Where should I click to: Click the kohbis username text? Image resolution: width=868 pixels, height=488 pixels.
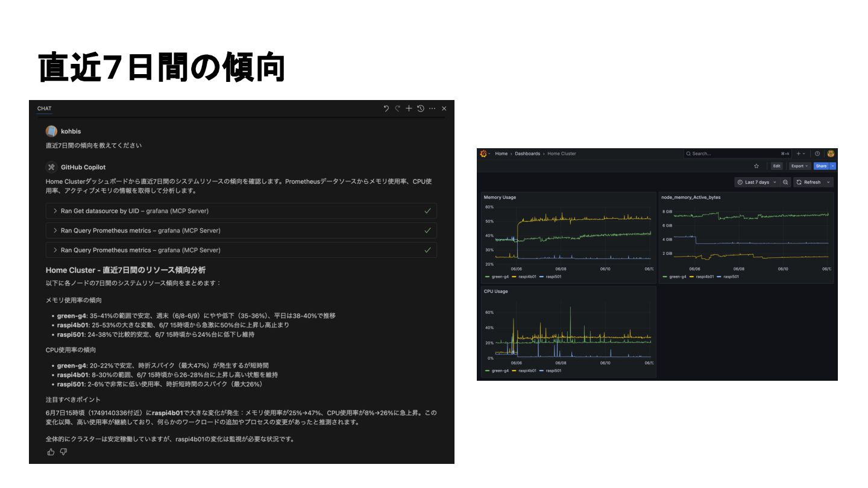[x=71, y=131]
